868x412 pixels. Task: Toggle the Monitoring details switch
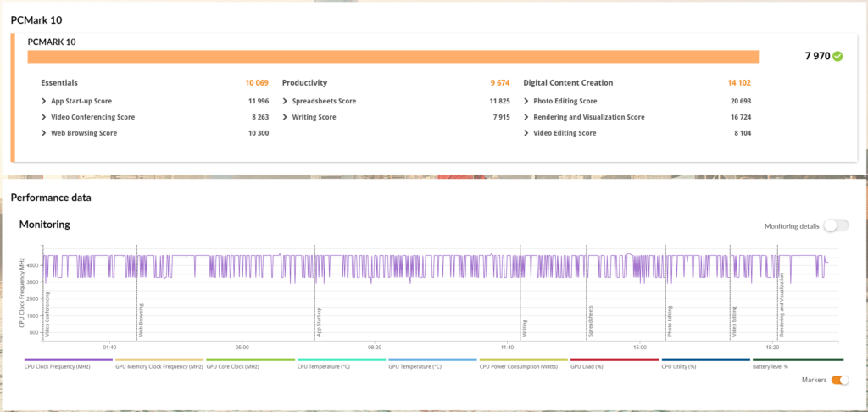pos(835,226)
